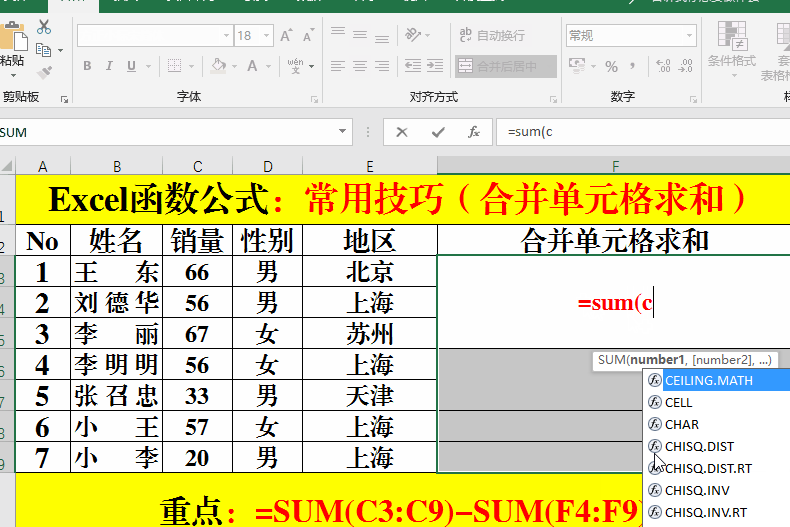
Task: Open the 剪贴板 dialog launcher
Action: click(x=64, y=99)
